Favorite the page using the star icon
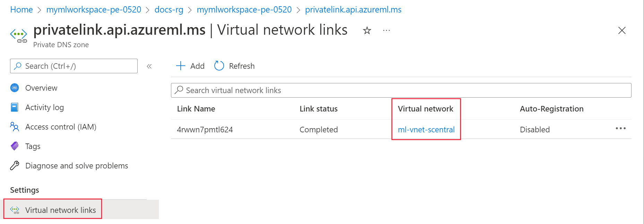This screenshot has height=224, width=644. [x=367, y=31]
